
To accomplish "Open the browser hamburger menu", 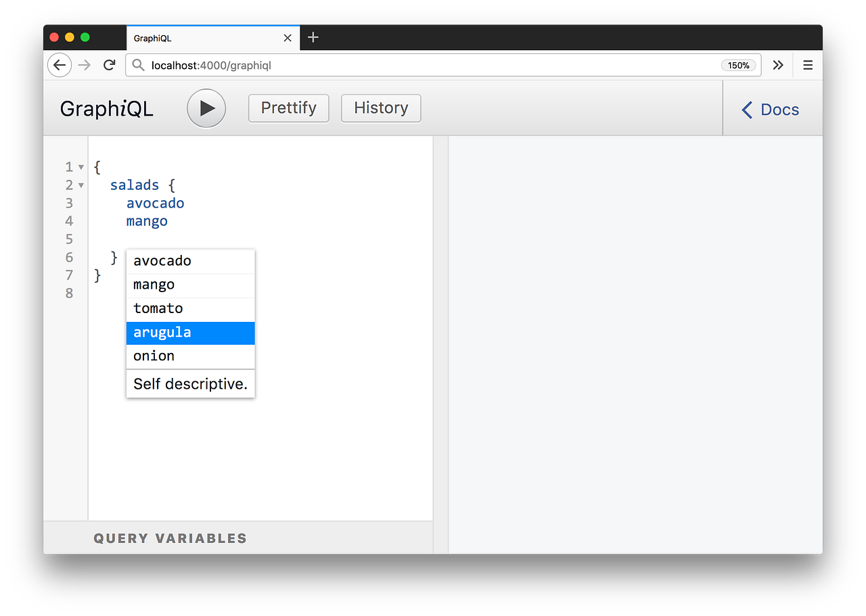I will pyautogui.click(x=807, y=65).
